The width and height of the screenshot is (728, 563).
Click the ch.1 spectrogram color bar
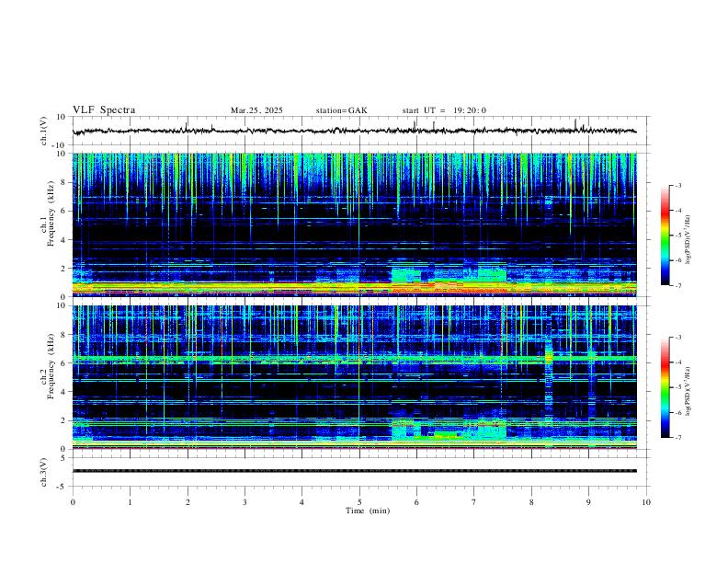[665, 236]
